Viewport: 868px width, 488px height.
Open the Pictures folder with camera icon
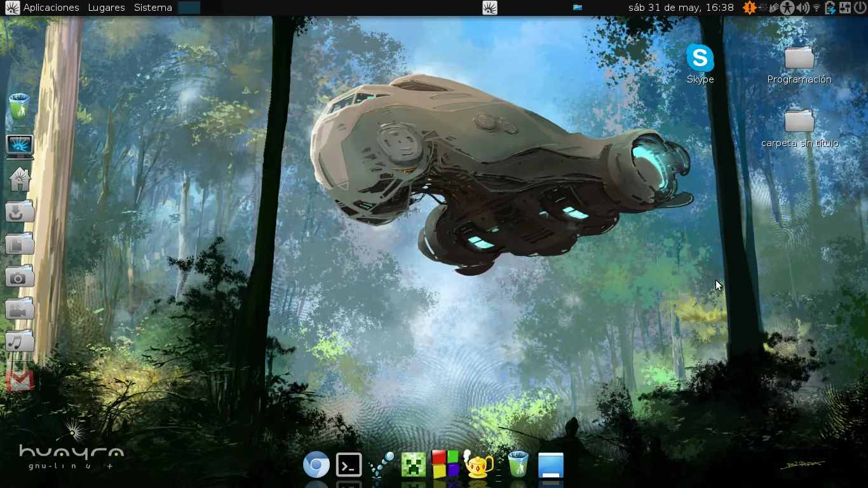click(x=20, y=276)
